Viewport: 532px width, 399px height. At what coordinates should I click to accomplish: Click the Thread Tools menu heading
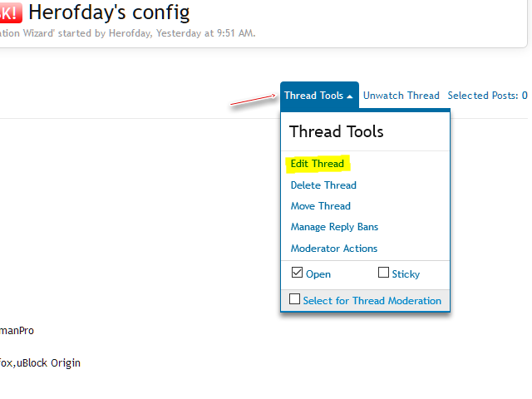point(336,131)
